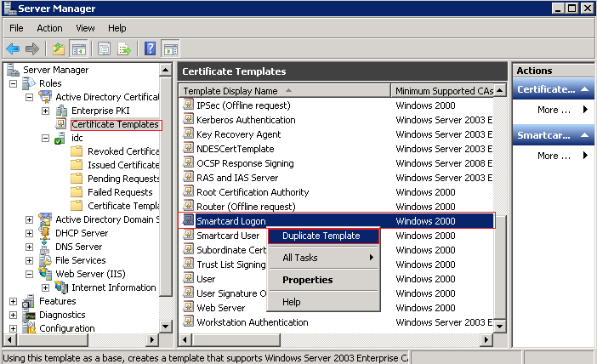Click template list scroll right arrow
597x364 pixels.
pyautogui.click(x=486, y=339)
